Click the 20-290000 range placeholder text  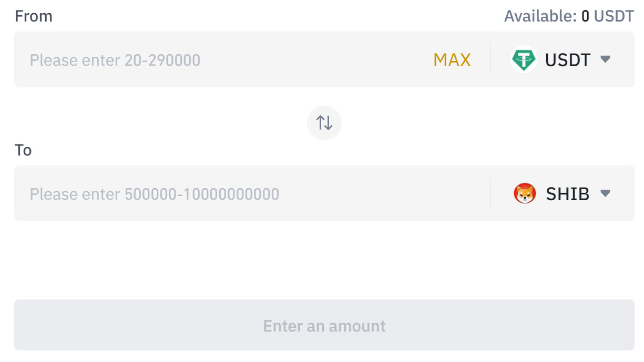coord(162,60)
